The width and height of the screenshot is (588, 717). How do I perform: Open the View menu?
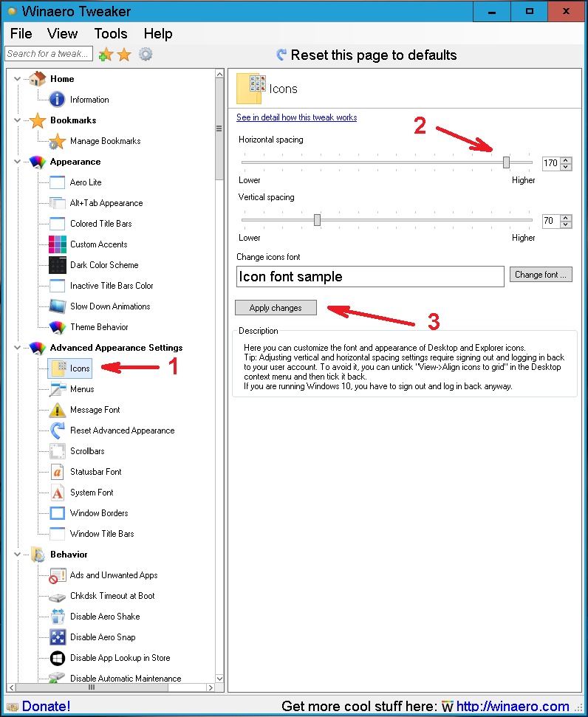pyautogui.click(x=62, y=33)
